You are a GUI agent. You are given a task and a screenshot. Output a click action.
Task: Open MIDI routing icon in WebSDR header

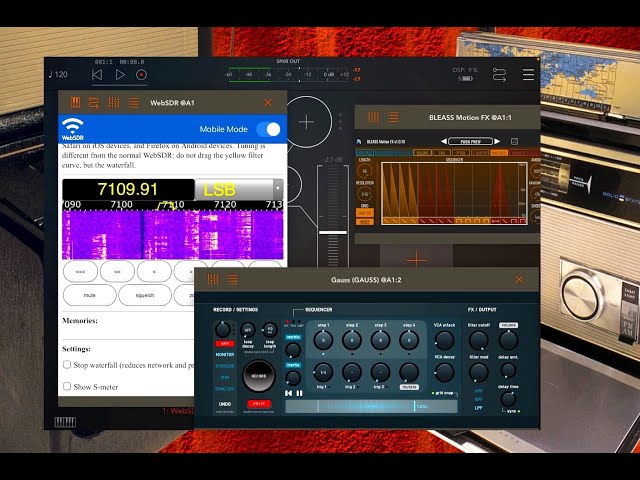pos(94,102)
